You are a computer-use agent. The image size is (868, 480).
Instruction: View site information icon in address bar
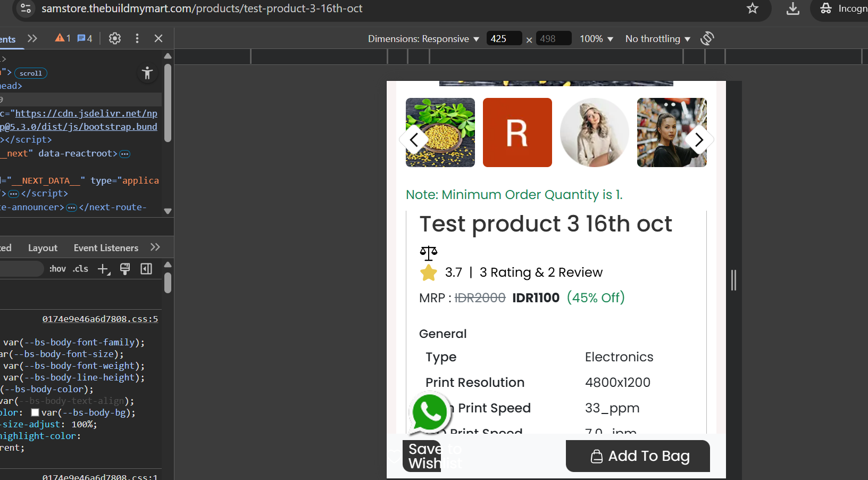(26, 9)
